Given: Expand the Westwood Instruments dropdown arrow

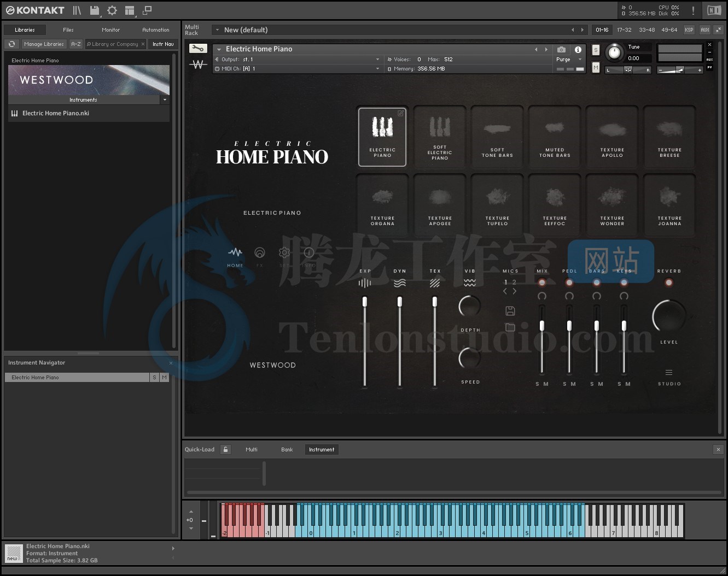Looking at the screenshot, I should (x=165, y=100).
